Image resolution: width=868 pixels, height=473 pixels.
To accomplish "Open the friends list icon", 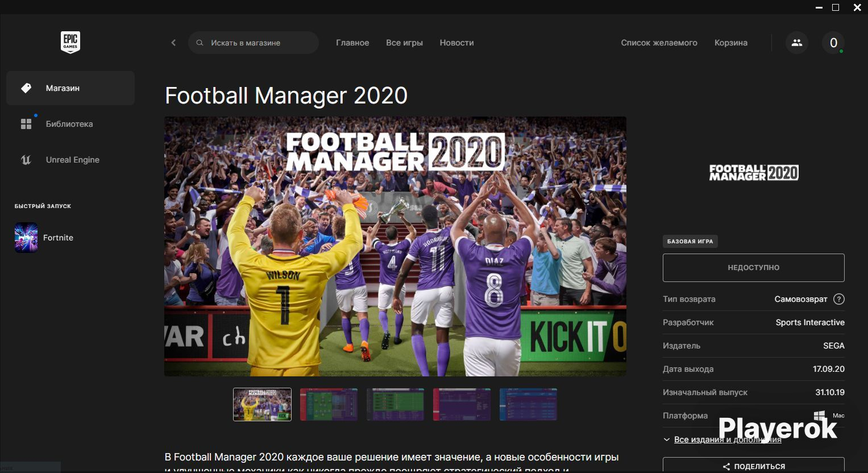I will (x=797, y=43).
